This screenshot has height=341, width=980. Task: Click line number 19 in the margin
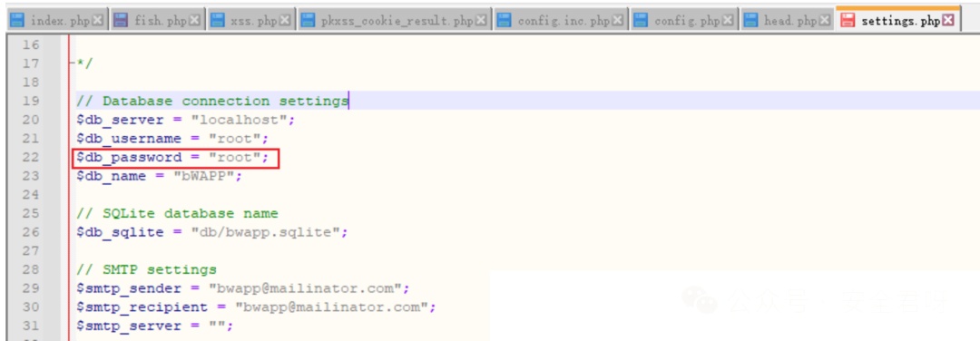31,101
